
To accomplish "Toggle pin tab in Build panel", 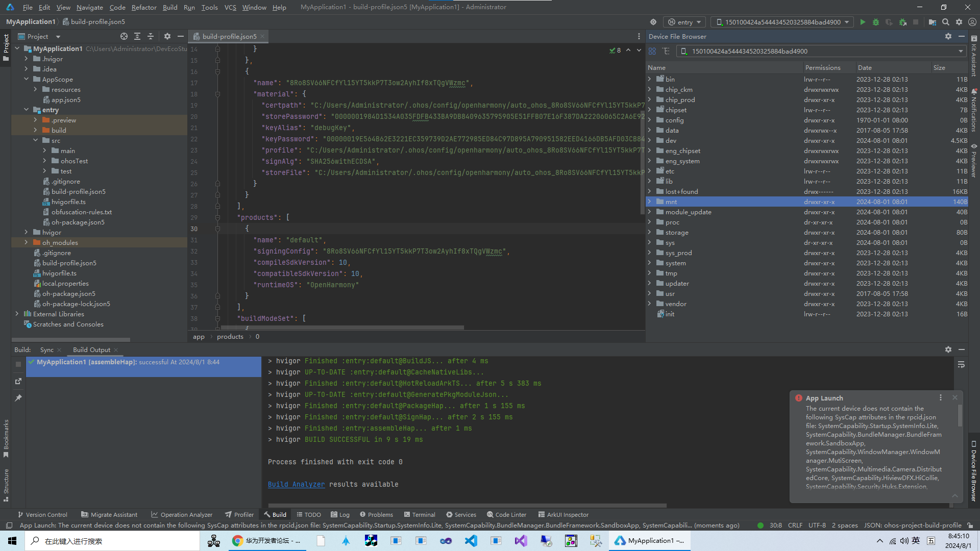I will click(18, 397).
